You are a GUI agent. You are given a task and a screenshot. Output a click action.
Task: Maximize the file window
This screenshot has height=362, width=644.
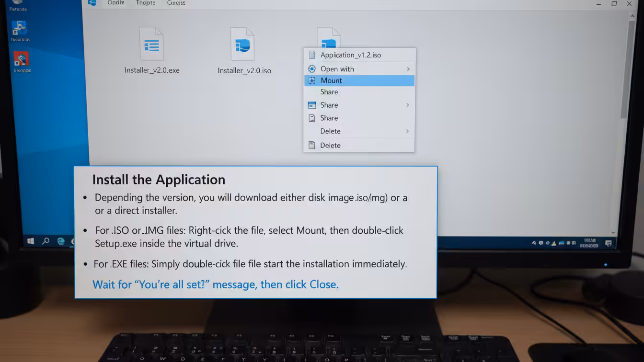(614, 3)
